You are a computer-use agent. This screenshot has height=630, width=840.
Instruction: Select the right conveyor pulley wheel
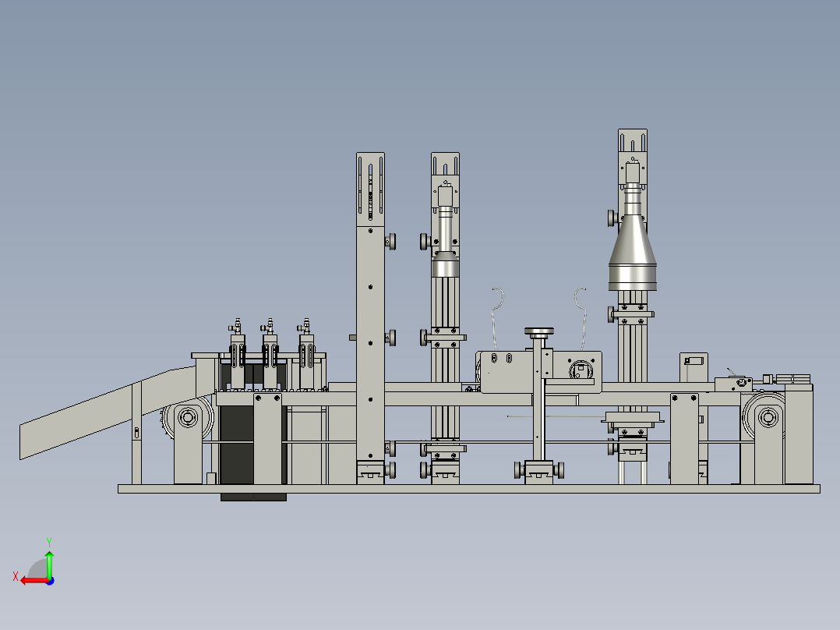768,417
